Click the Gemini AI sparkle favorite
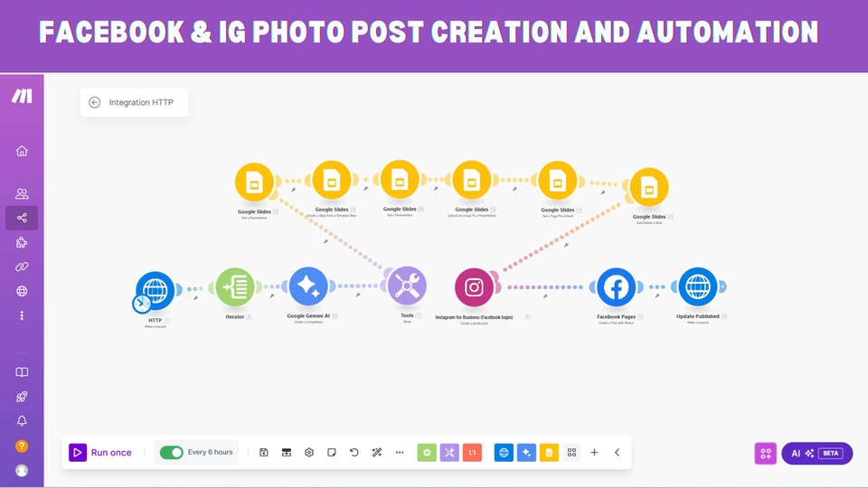The height and width of the screenshot is (488, 868). tap(526, 452)
